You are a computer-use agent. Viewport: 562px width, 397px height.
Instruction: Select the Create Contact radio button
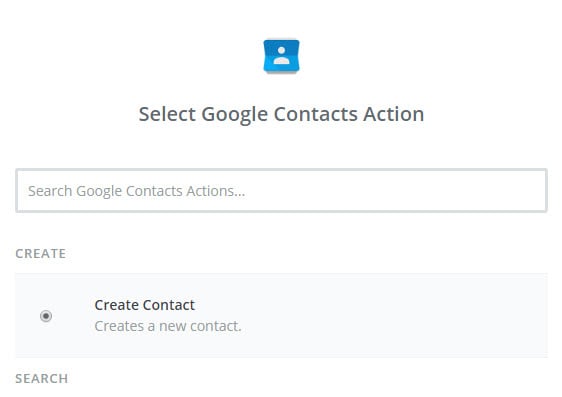pos(46,316)
